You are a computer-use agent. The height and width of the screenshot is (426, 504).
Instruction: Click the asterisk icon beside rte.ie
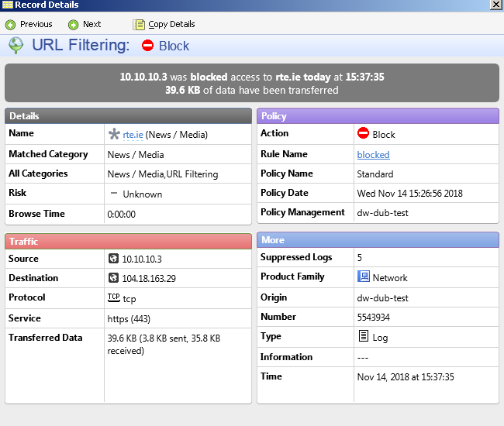coord(114,134)
